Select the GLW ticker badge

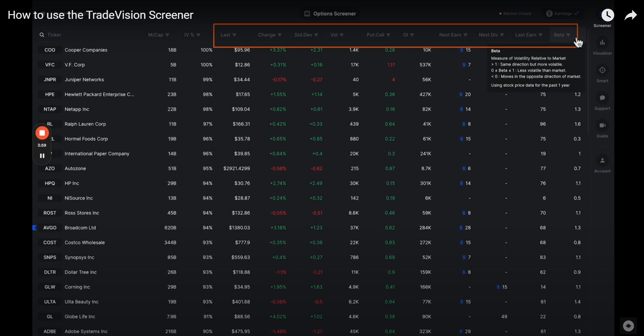point(50,287)
